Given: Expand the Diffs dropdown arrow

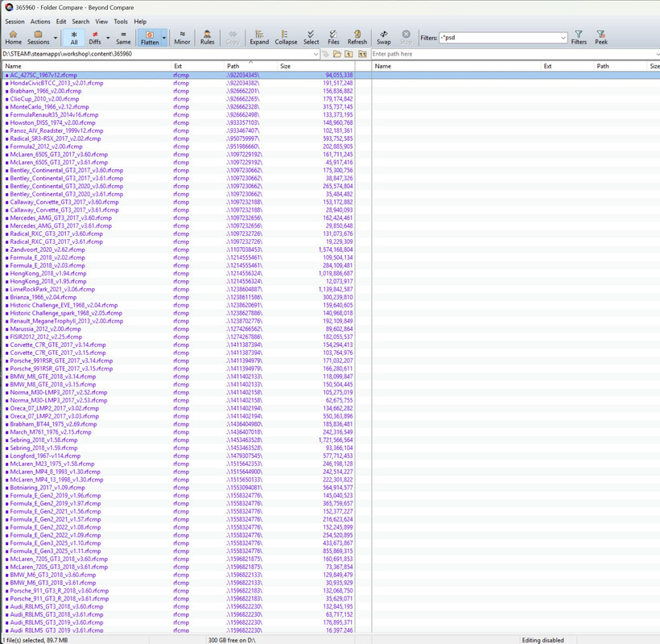Looking at the screenshot, I should tap(108, 38).
